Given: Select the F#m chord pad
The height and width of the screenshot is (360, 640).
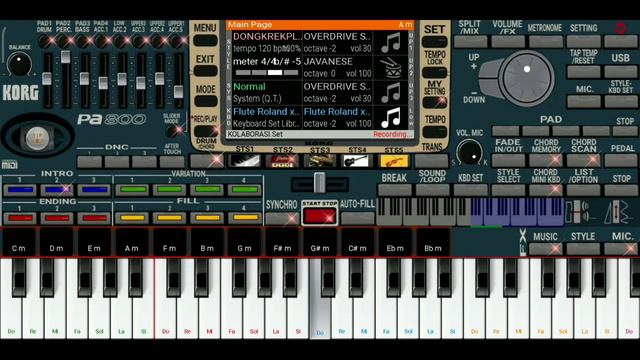Looking at the screenshot, I should (282, 242).
